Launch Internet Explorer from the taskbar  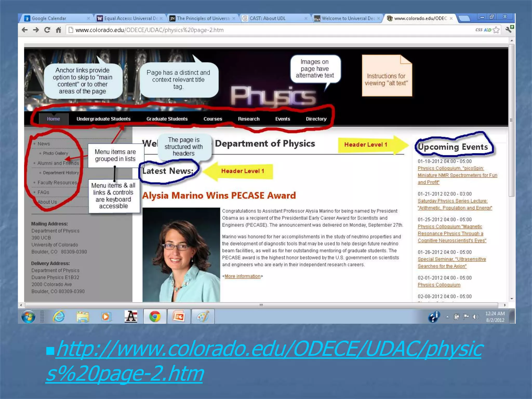click(x=59, y=316)
